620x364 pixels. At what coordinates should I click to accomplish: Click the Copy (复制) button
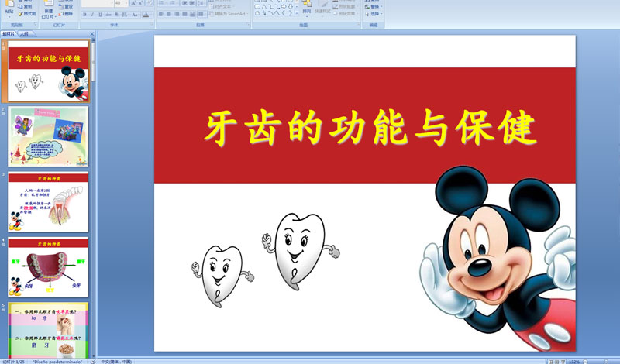(x=25, y=7)
